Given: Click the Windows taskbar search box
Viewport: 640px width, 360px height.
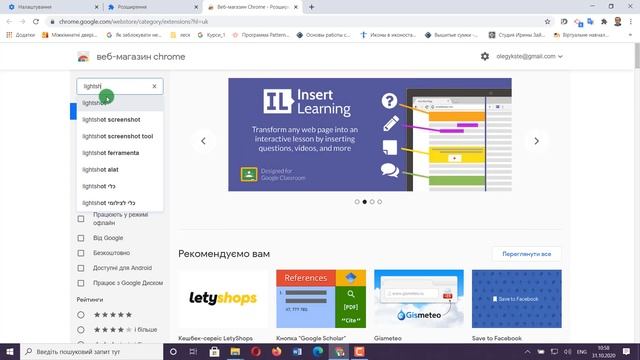Looking at the screenshot, I should [91, 351].
